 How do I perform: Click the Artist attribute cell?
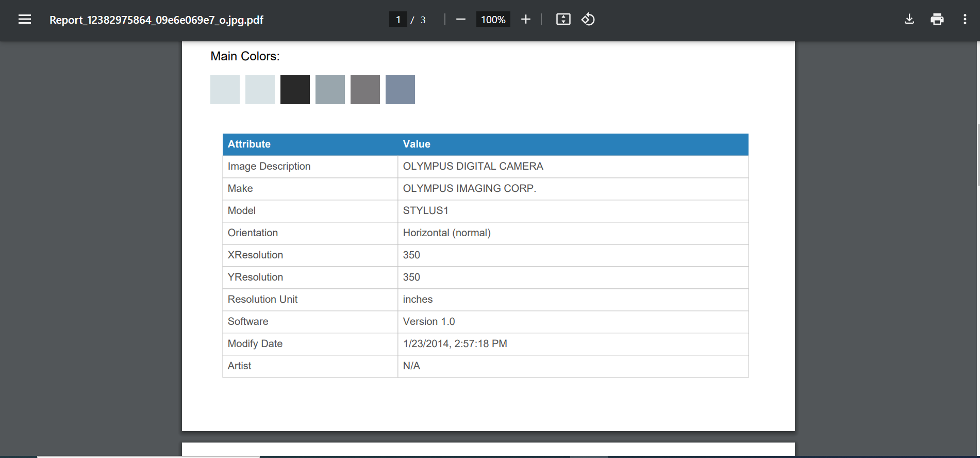tap(310, 366)
